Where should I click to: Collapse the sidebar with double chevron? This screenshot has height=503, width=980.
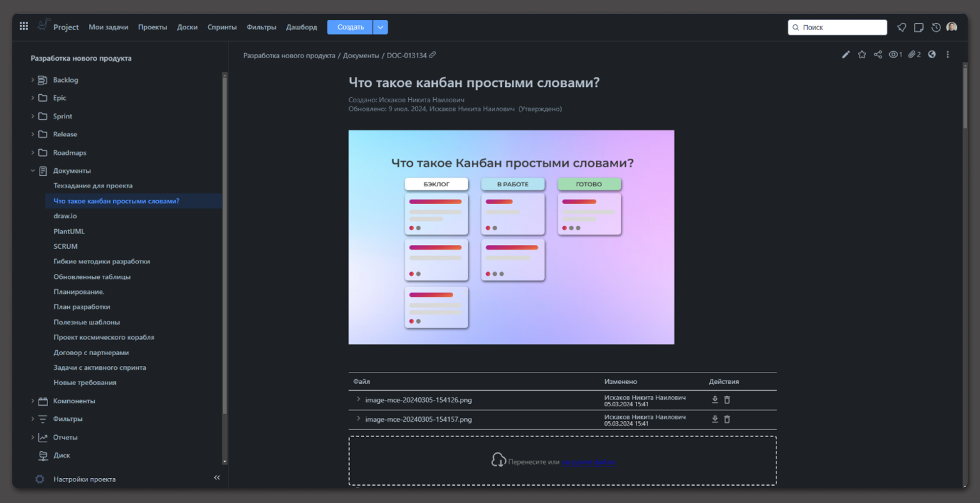[x=217, y=478]
